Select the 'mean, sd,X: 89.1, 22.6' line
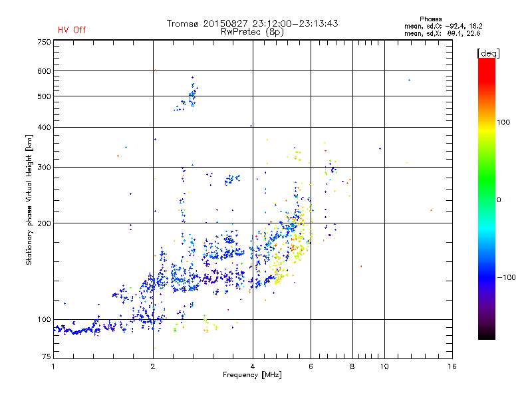This screenshot has width=532, height=399. click(x=442, y=33)
